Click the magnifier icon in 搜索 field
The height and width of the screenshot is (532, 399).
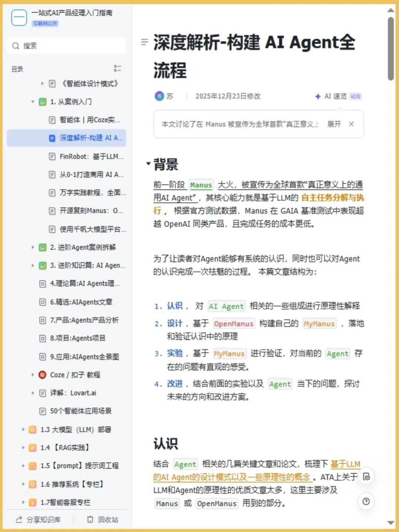tap(16, 46)
